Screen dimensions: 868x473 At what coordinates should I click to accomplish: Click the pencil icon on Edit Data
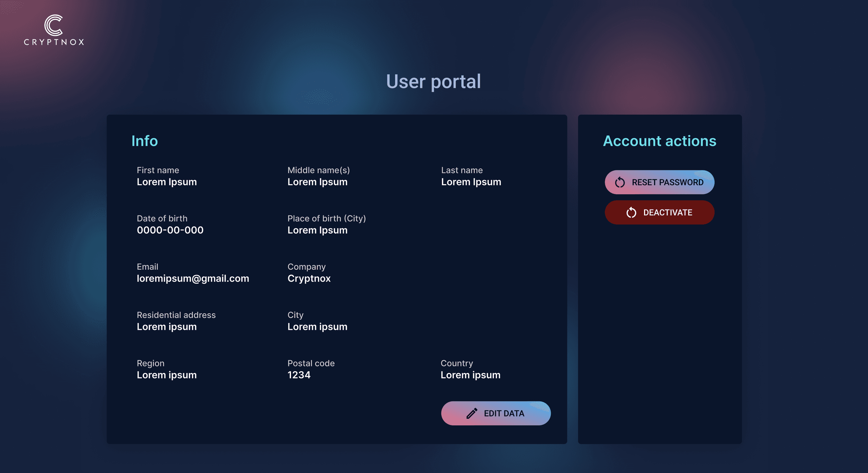pos(471,413)
